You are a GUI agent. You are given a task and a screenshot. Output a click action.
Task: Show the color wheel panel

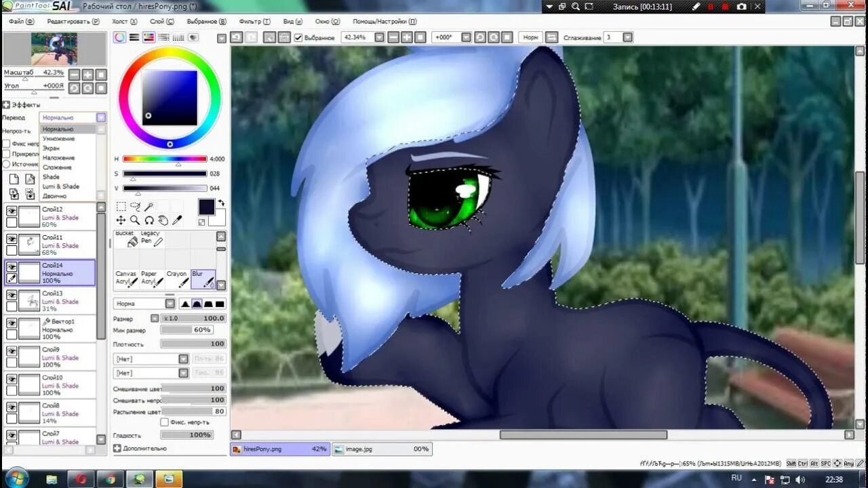[x=120, y=37]
